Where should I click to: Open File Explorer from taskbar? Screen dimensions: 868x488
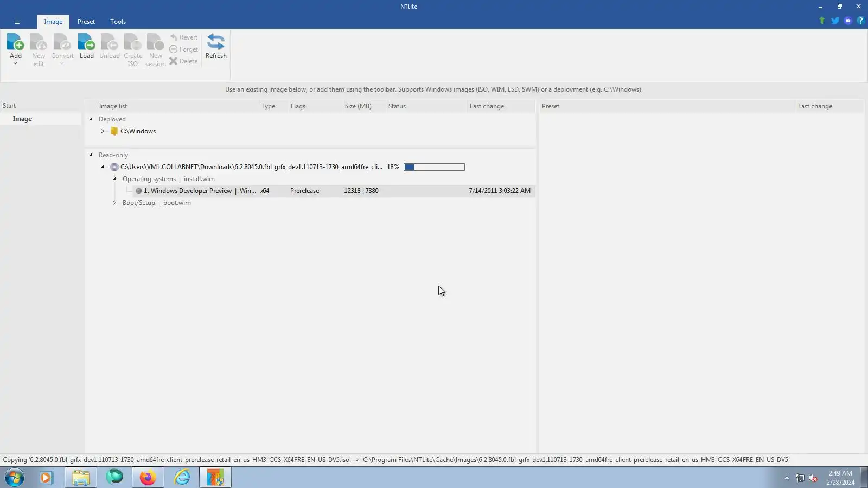(81, 478)
